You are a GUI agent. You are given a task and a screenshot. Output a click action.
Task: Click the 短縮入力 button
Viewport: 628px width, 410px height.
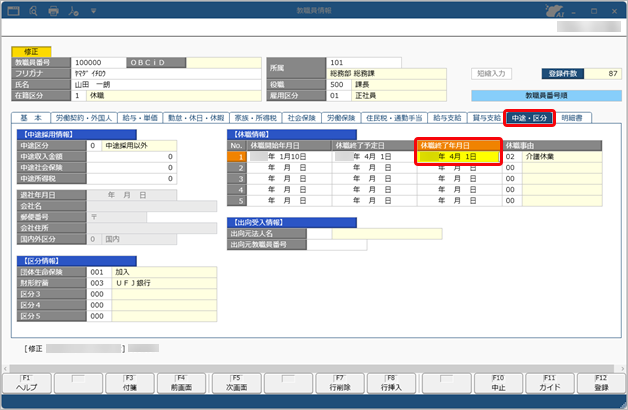(x=492, y=73)
